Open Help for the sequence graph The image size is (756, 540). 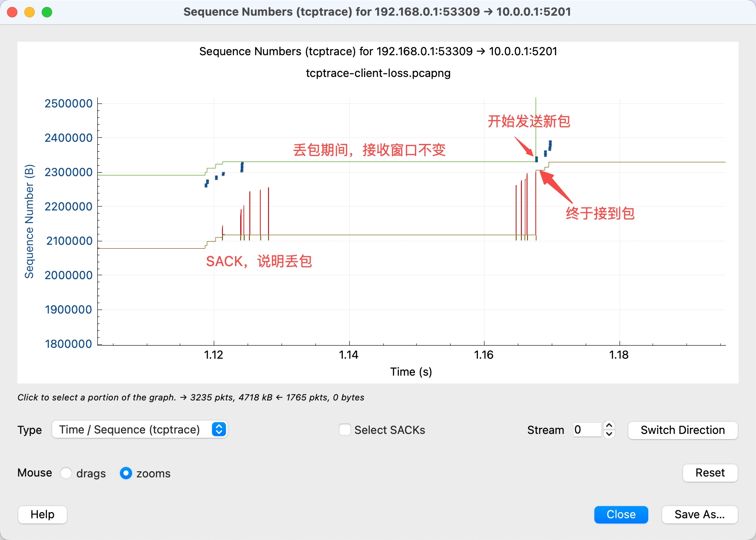(x=42, y=514)
